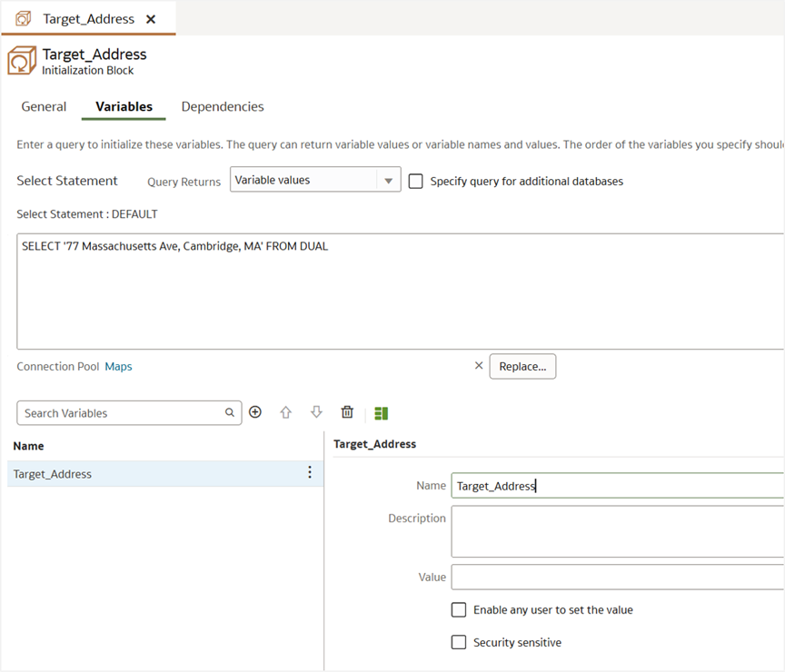The height and width of the screenshot is (672, 785).
Task: Open the Maps connection pool link
Action: point(118,366)
